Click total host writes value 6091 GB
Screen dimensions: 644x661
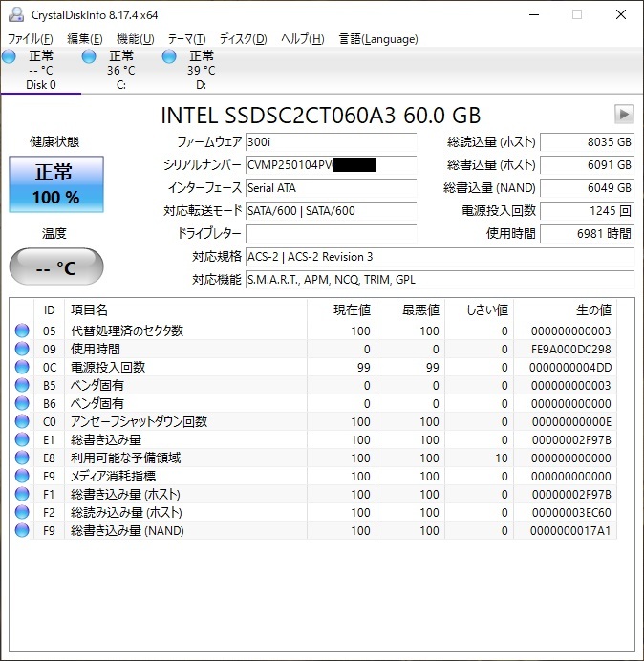tap(587, 165)
